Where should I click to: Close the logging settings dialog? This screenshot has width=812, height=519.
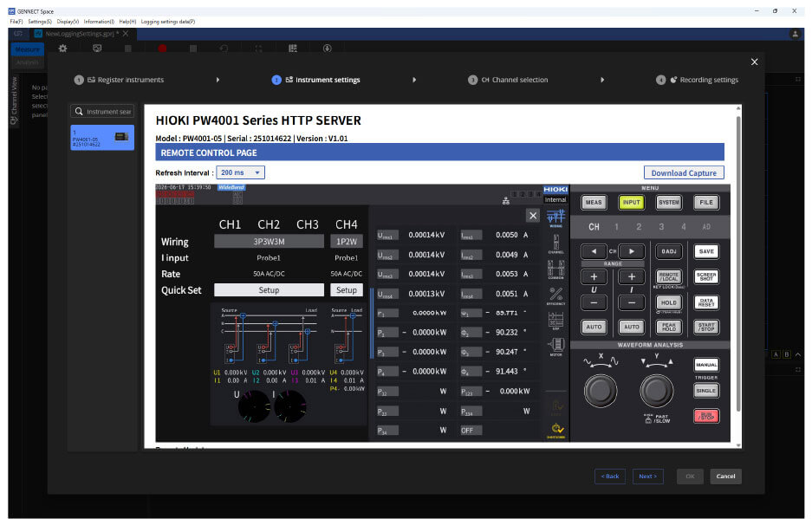pos(755,62)
